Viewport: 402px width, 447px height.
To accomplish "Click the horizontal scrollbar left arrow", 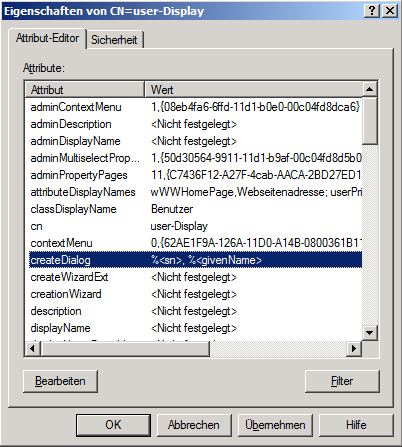I will (x=33, y=349).
